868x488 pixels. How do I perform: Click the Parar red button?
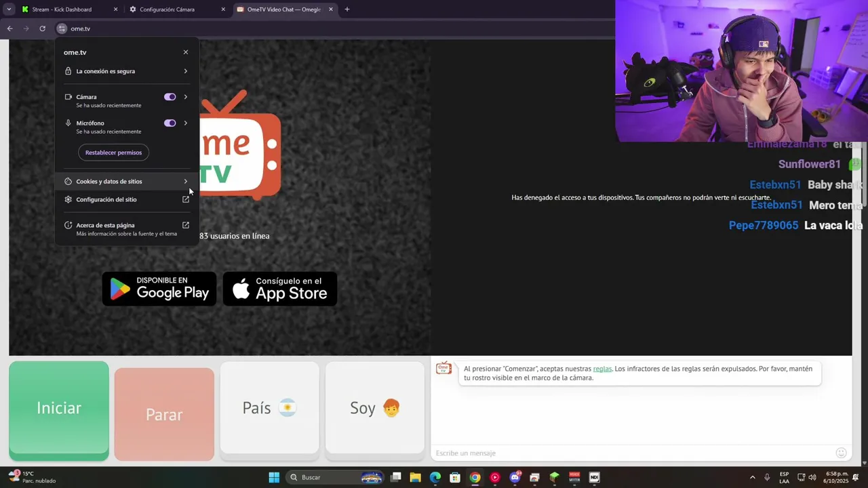(x=164, y=414)
